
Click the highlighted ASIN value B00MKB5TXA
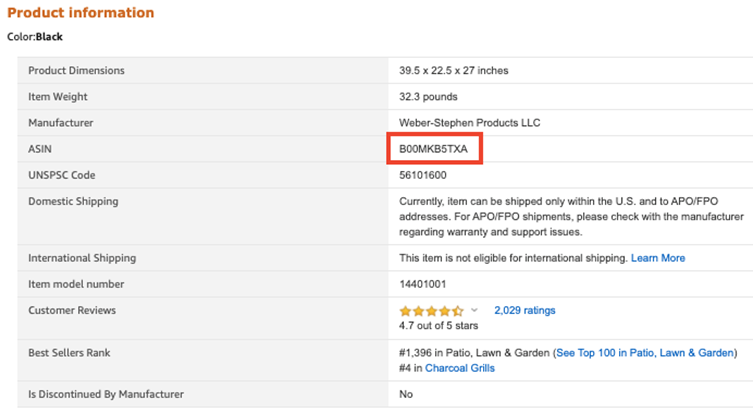tap(433, 149)
